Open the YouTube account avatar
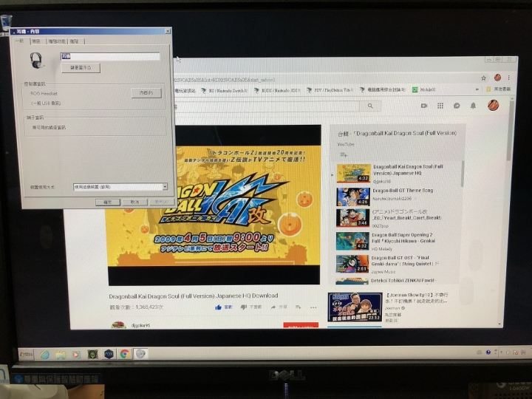 coord(493,105)
